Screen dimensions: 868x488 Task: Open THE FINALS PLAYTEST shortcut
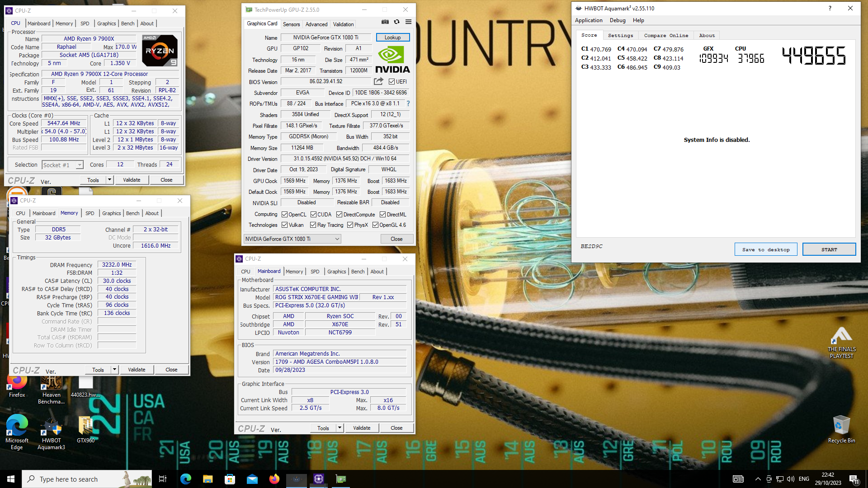[841, 343]
